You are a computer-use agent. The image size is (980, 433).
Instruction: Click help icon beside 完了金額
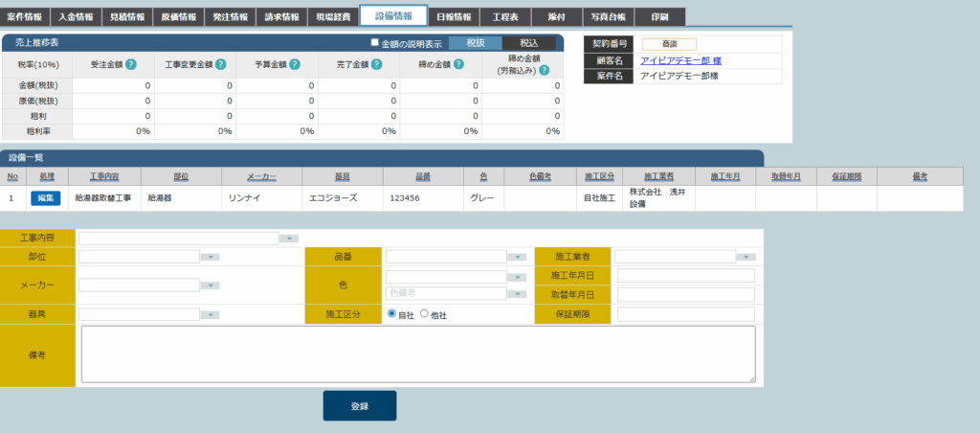[x=377, y=65]
